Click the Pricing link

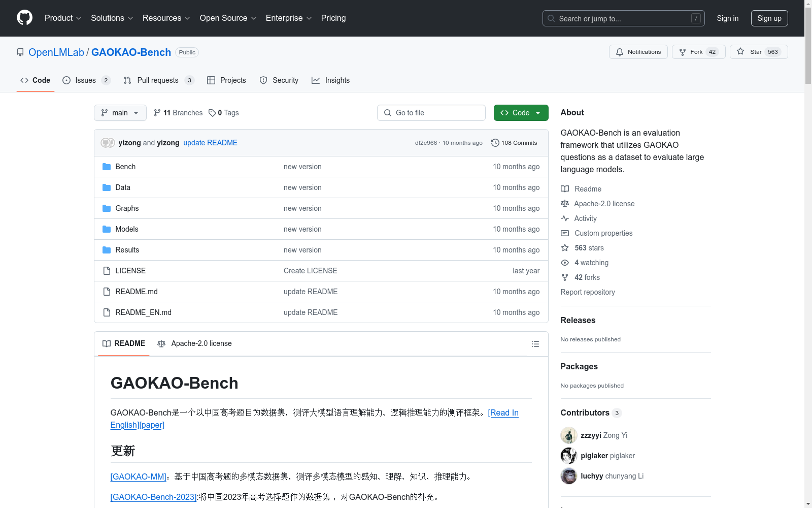(x=333, y=18)
